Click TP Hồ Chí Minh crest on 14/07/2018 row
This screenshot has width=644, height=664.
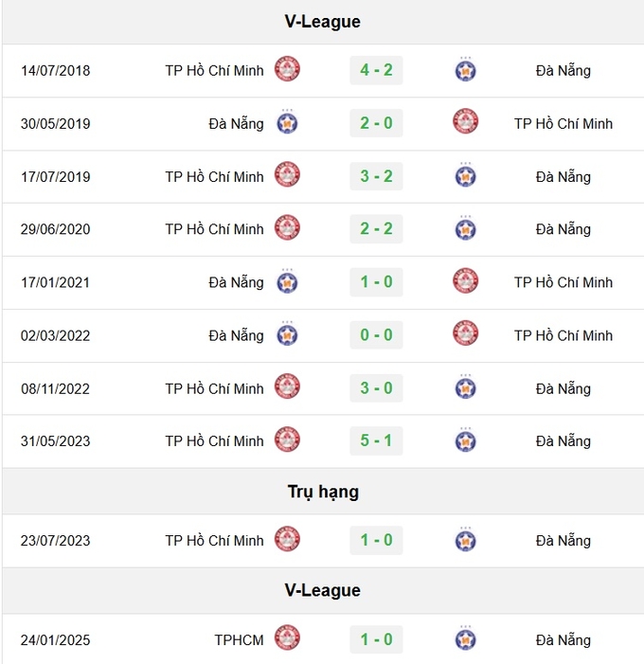tap(287, 68)
